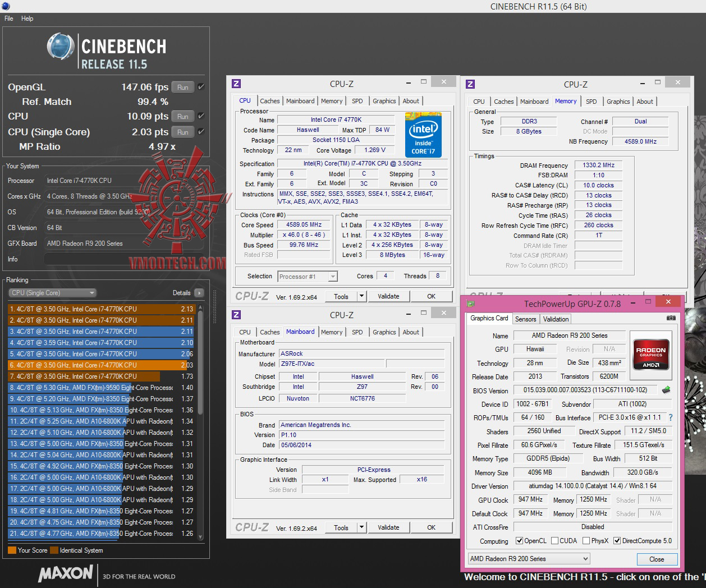The width and height of the screenshot is (706, 588).
Task: Close the CPU-Z Memory window
Action: pos(677,82)
